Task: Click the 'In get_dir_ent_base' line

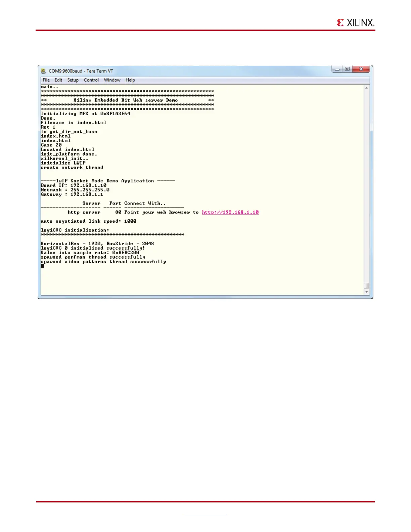Action: click(69, 132)
